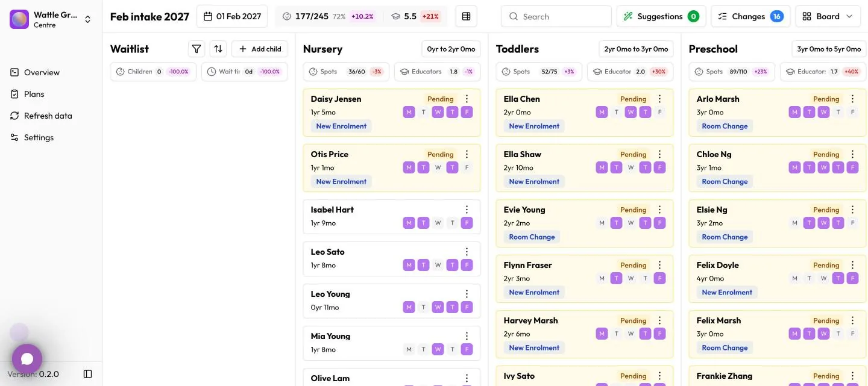Toggle Wednesday for Leo Sato
The height and width of the screenshot is (386, 868).
click(438, 265)
